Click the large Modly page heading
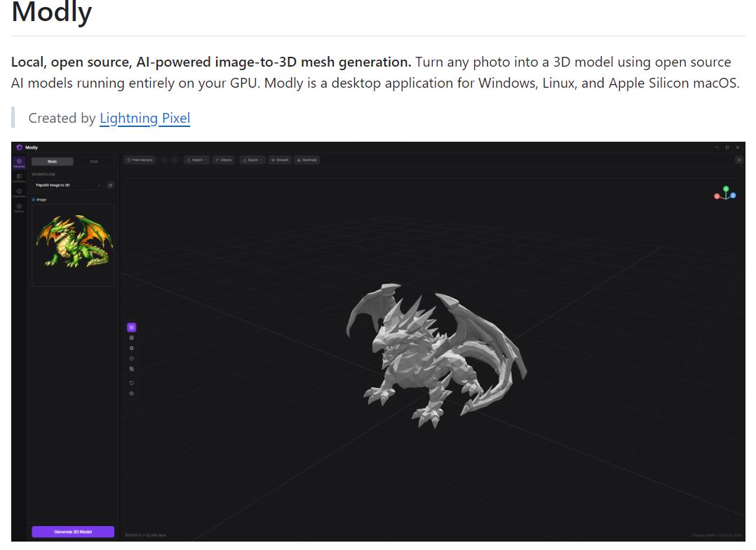Viewport: 756px width, 550px height. (52, 12)
